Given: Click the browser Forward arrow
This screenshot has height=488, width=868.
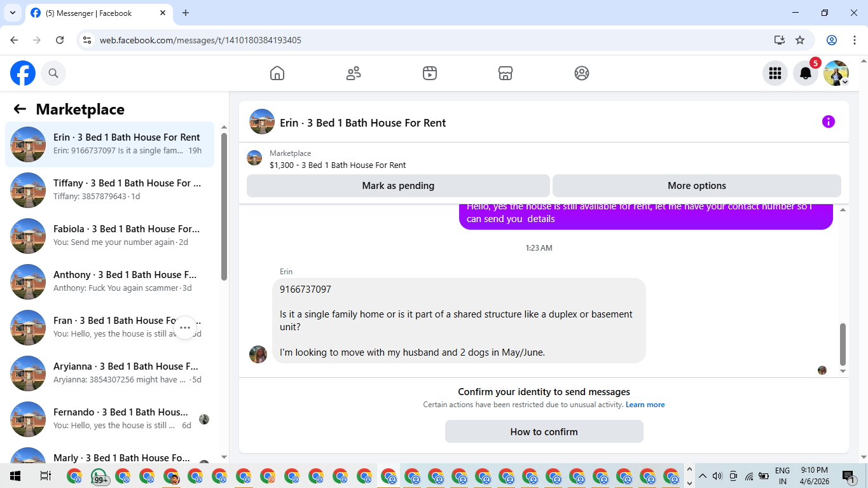Looking at the screenshot, I should point(37,40).
